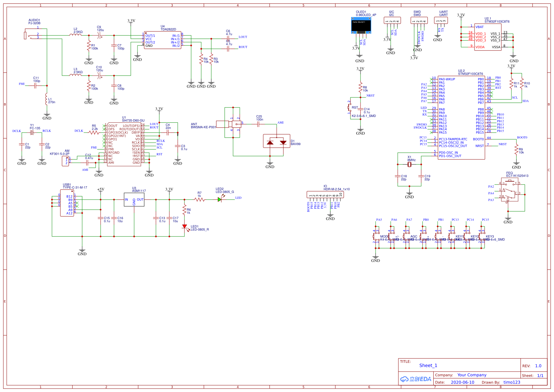Click the ASM1117 regulator U3
554x392 pixels.
click(x=134, y=200)
